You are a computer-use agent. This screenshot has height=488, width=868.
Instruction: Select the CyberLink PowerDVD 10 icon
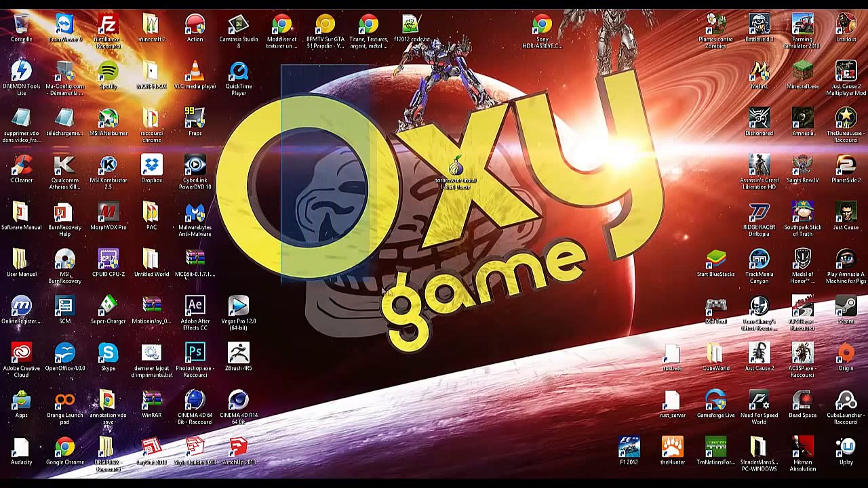pos(195,165)
